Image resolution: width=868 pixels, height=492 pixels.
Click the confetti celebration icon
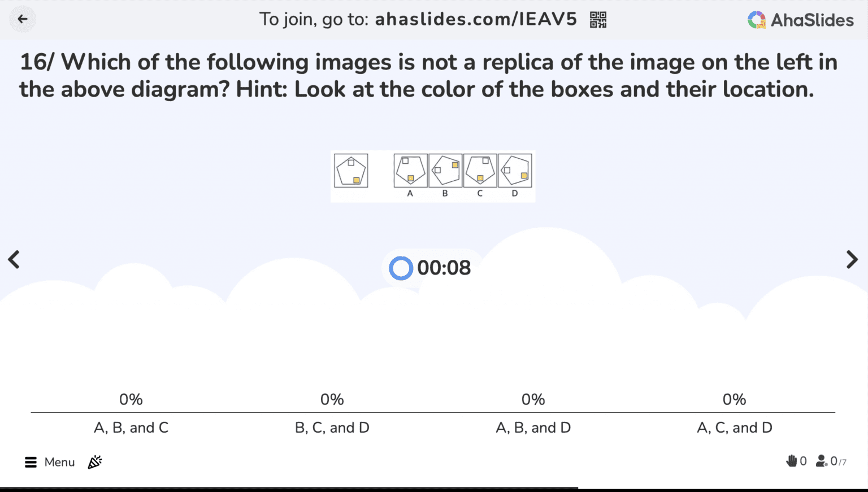pyautogui.click(x=94, y=461)
